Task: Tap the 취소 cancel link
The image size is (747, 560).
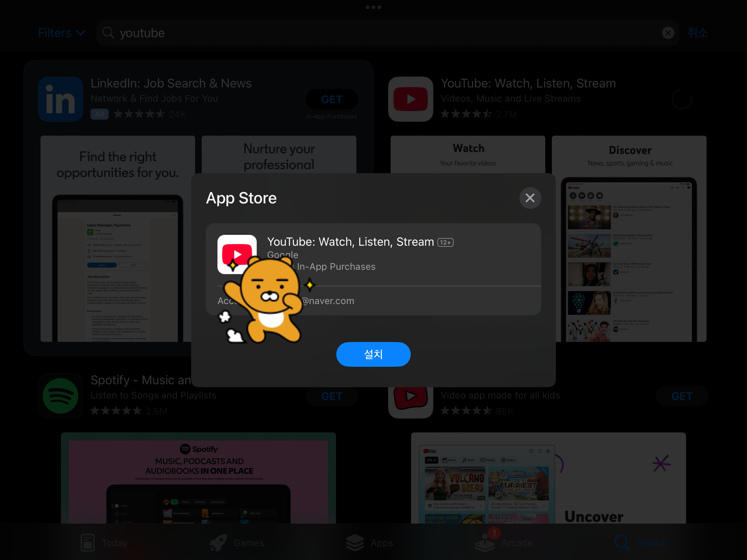Action: (697, 33)
